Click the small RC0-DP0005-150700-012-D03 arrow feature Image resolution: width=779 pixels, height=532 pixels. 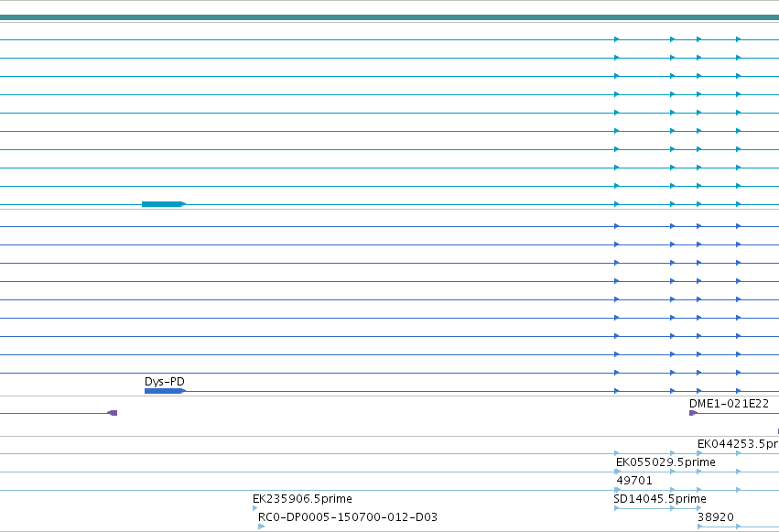[x=261, y=527]
